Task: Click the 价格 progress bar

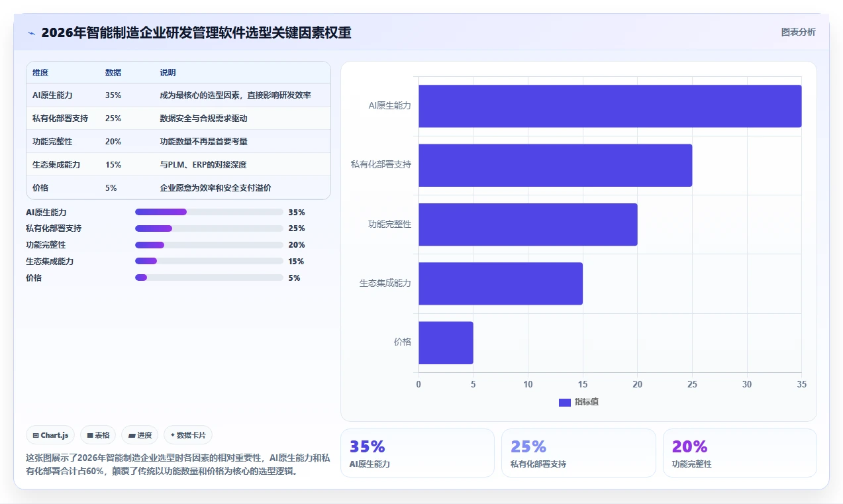Action: coord(209,278)
